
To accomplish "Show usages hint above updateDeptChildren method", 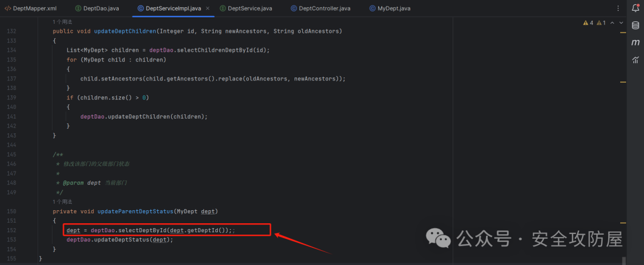I will click(x=63, y=22).
